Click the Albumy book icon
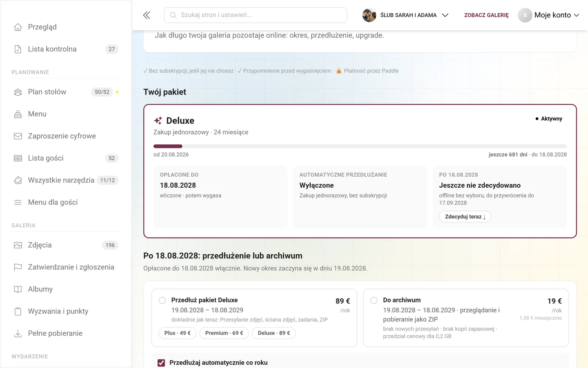Screen dimensions: 588x368 pos(18,289)
